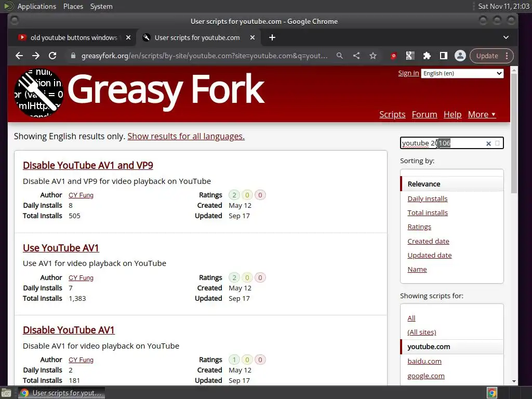The width and height of the screenshot is (532, 399).
Task: Go forward in browser history
Action: coord(36,56)
